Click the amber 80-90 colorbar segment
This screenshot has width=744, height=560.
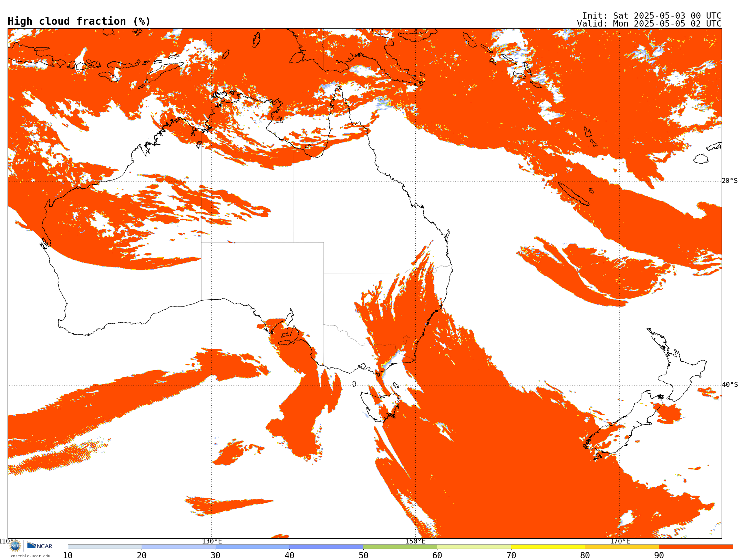622,547
